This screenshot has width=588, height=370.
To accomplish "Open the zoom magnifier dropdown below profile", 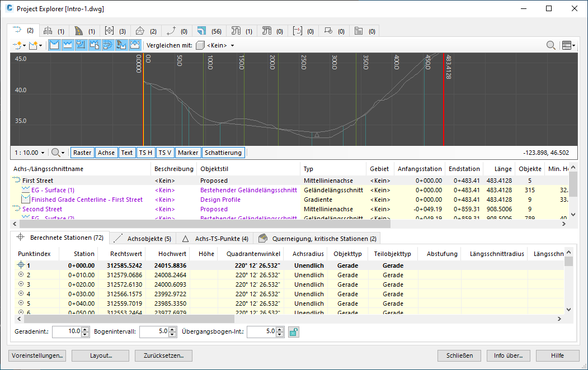I will (58, 153).
